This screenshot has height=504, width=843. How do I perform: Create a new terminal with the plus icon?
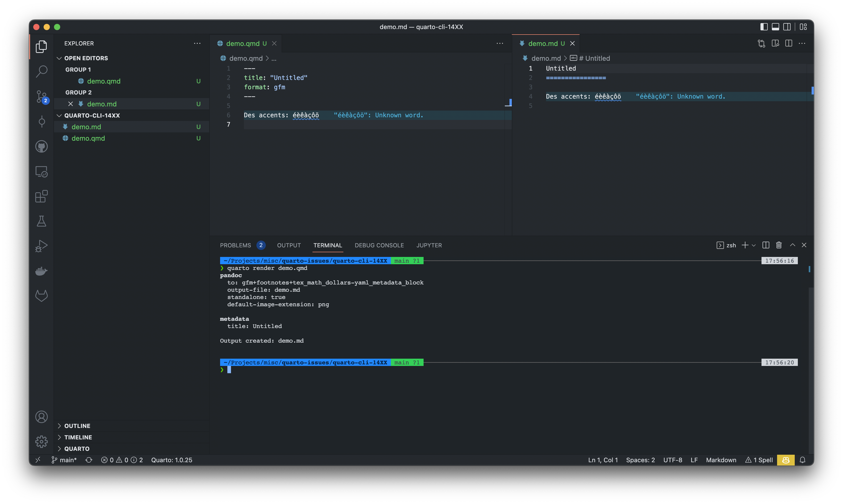(x=745, y=245)
